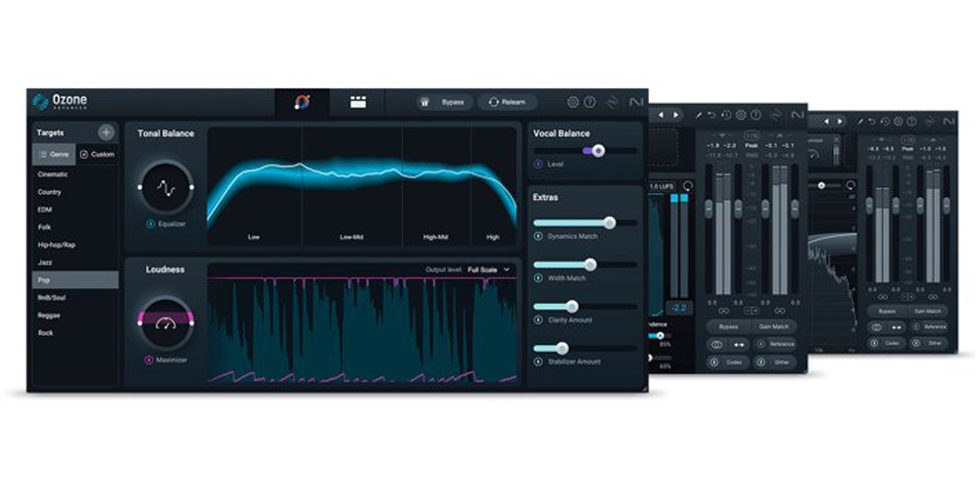Select the Genre targets tab
Image resolution: width=980 pixels, height=490 pixels.
[55, 154]
